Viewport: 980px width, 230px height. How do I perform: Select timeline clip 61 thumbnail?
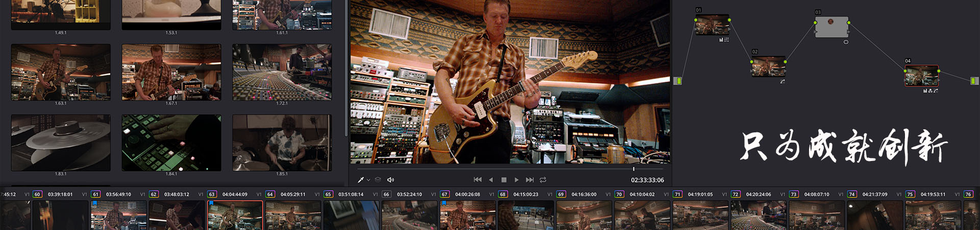(x=118, y=215)
